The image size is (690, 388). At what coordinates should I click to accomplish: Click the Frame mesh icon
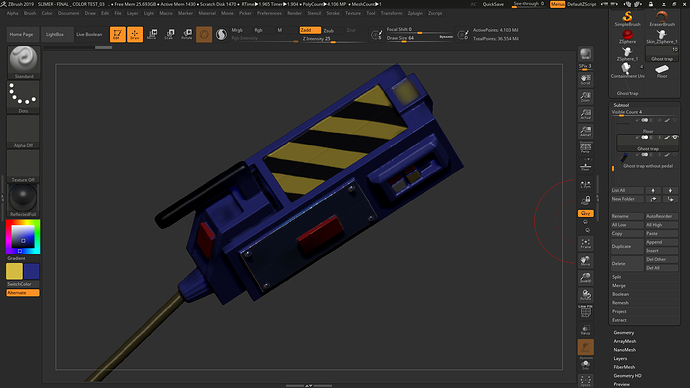585,244
